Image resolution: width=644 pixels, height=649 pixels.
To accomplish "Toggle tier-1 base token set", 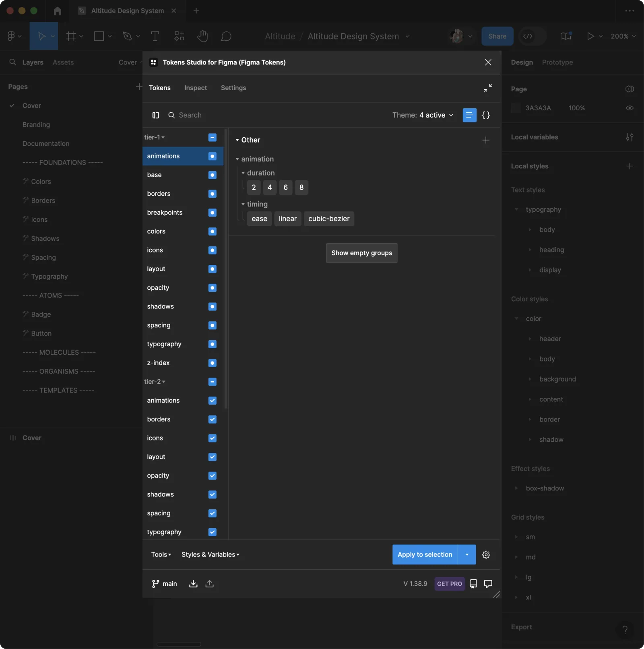I will click(x=213, y=175).
